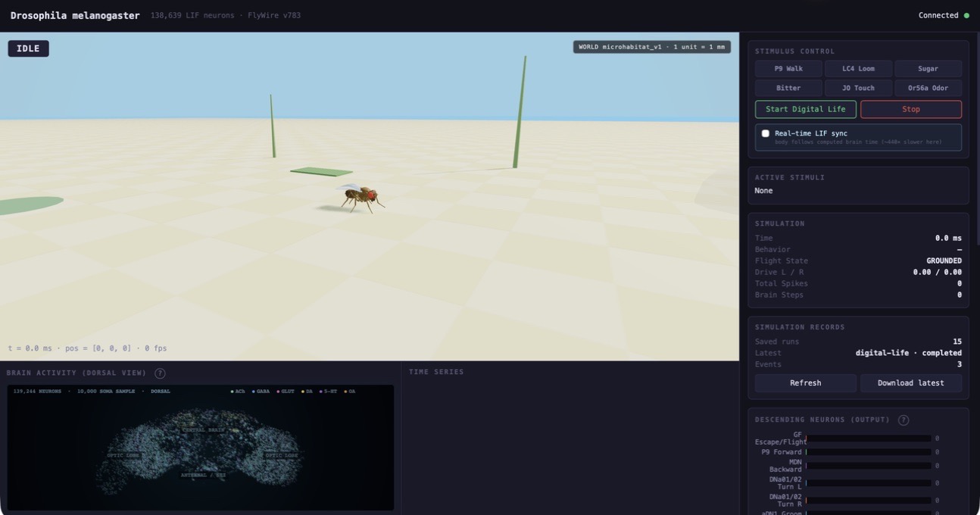Viewport: 980px width, 515px height.
Task: Click the SIMULATION RECORDS heading
Action: [x=800, y=327]
